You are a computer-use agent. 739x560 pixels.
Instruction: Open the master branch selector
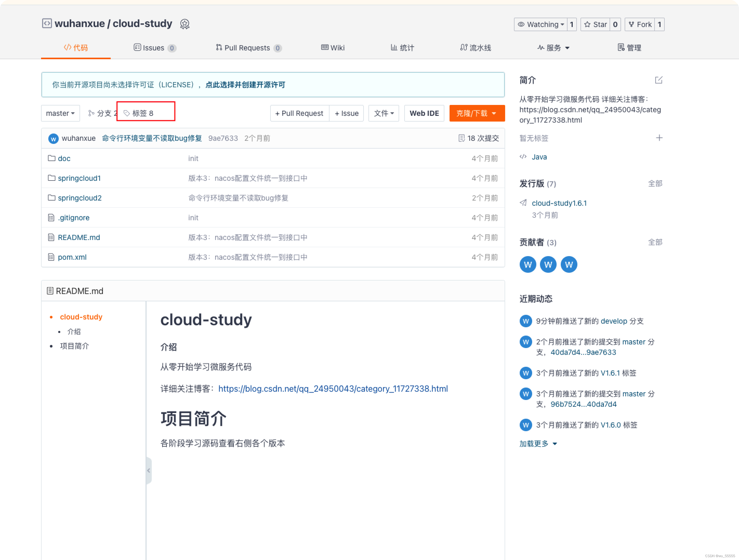coord(60,113)
